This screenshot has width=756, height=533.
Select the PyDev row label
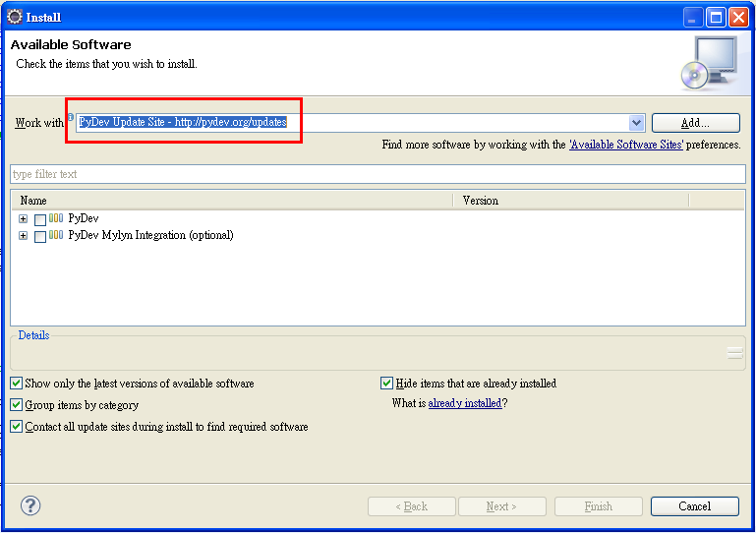84,218
